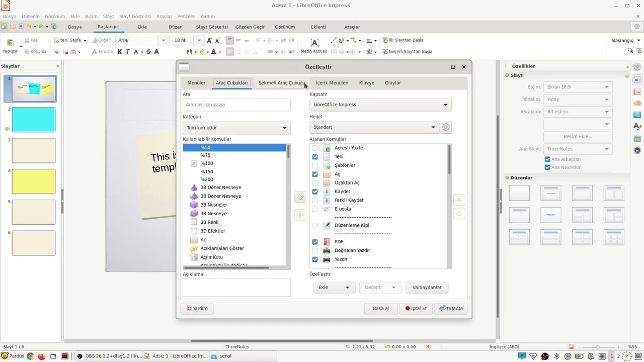Open toolbar options gear next to Hedef
644x362 pixels.
click(x=446, y=127)
